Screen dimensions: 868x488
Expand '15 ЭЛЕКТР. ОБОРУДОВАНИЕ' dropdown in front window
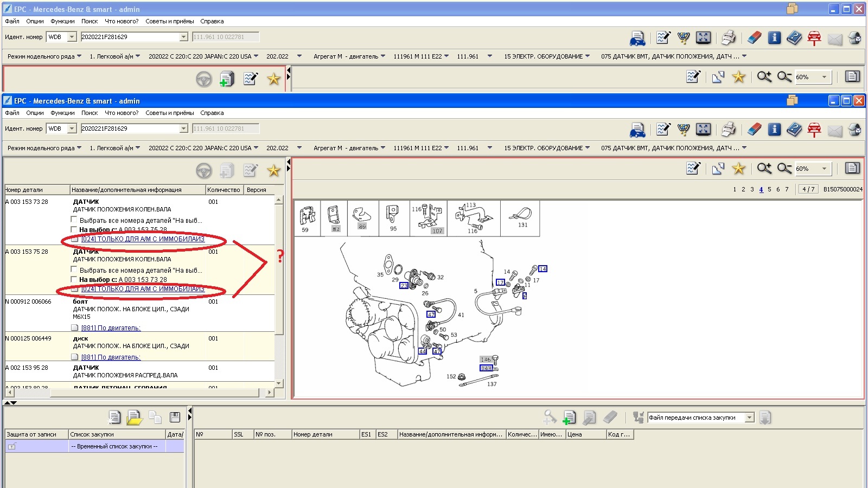(588, 147)
